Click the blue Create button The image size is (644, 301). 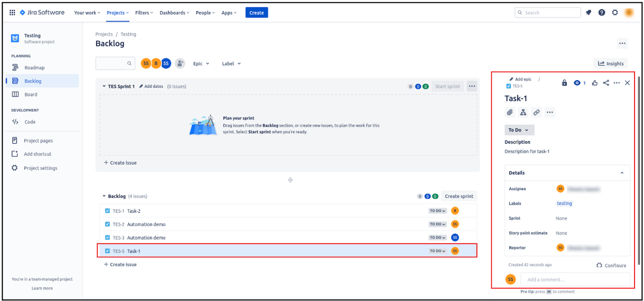click(x=256, y=13)
